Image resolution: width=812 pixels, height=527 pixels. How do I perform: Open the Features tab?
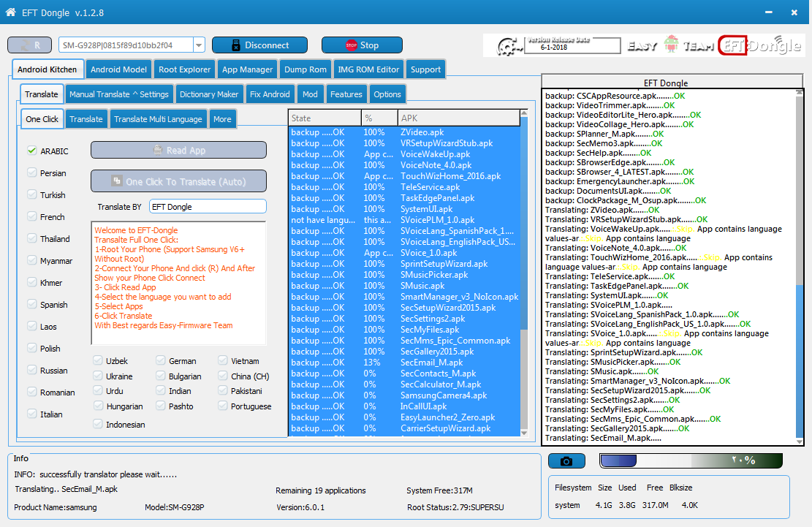[346, 94]
